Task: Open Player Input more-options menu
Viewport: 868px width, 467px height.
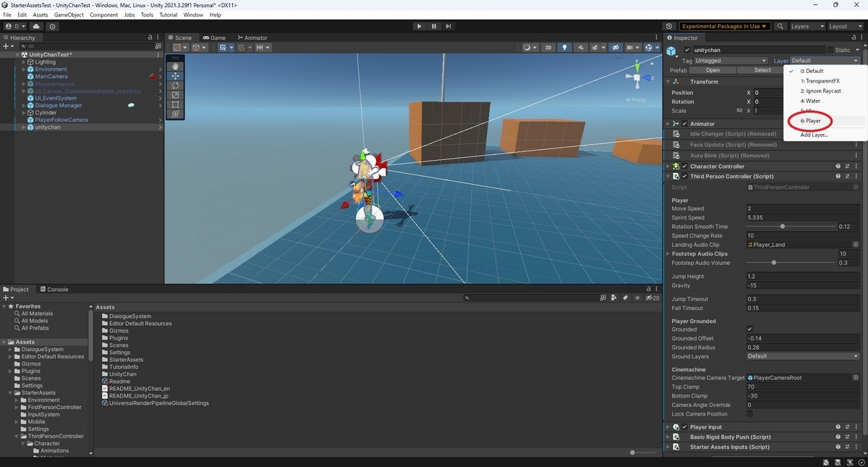Action: tap(857, 427)
